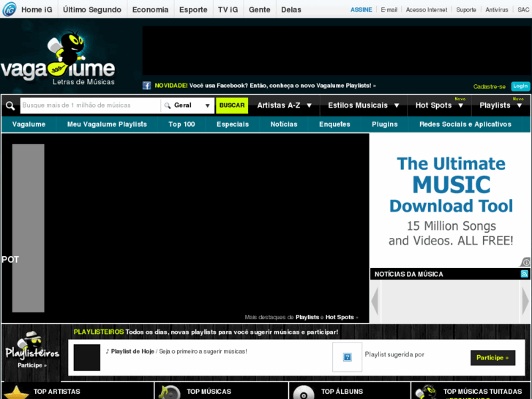
Task: Expand the Hot Spots menu
Action: [439, 105]
